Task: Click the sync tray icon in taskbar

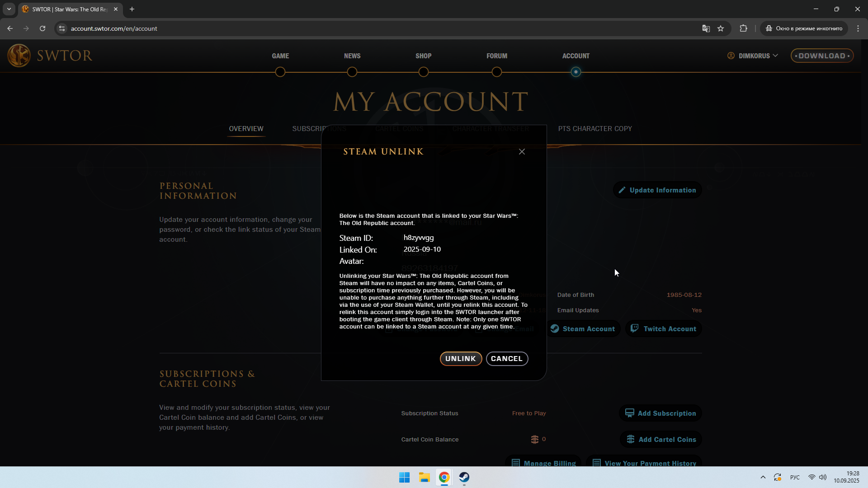Action: click(778, 478)
